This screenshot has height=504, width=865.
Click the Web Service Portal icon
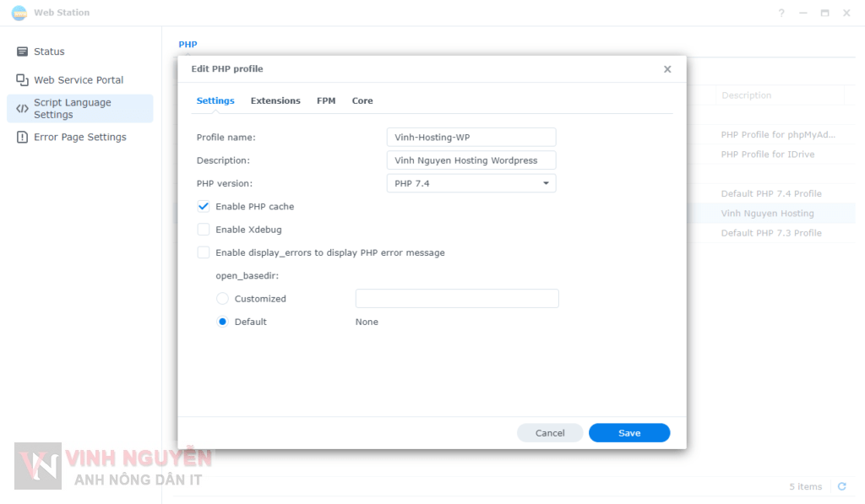pos(23,80)
